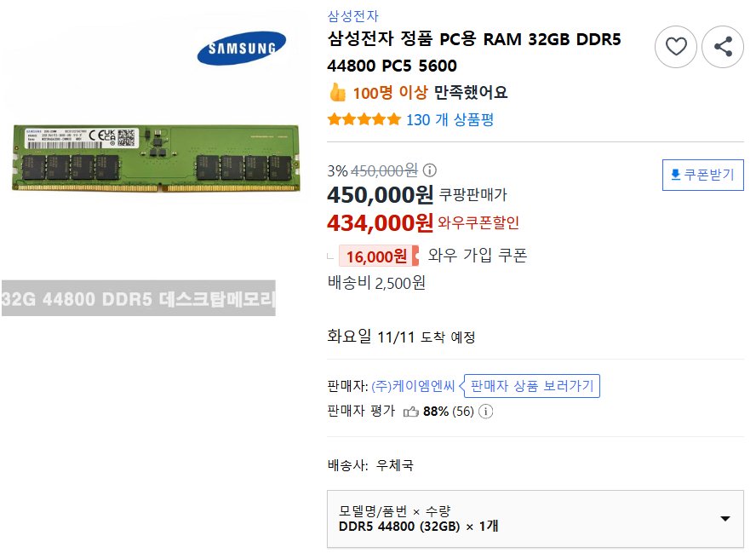Expand the 'DDR5 44800 (32GB)' selector chevron
The width and height of the screenshot is (756, 553).
point(724,518)
